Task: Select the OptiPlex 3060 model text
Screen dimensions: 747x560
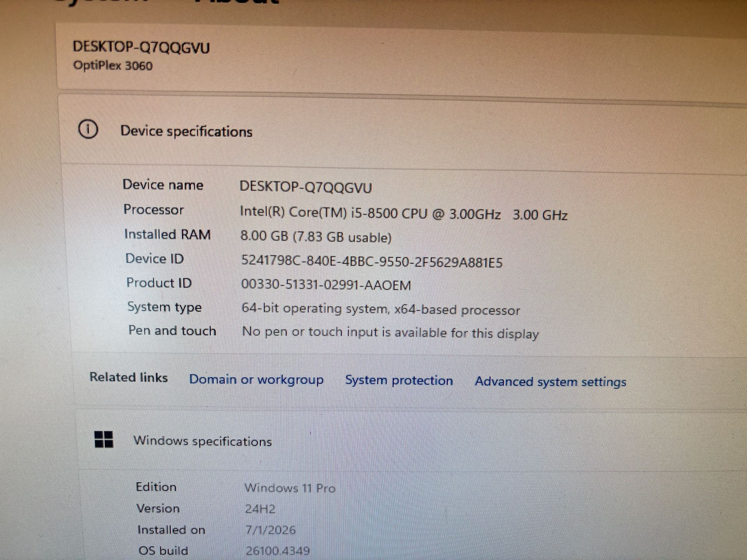Action: coord(113,65)
